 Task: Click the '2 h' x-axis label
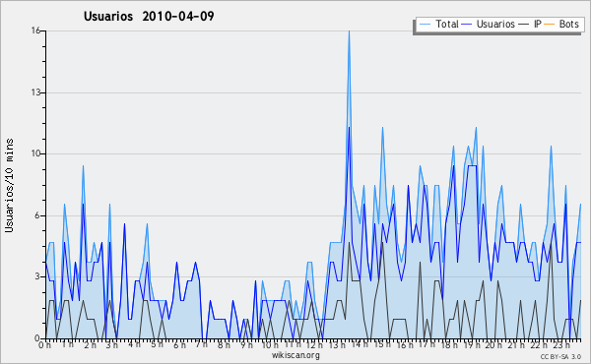click(90, 345)
